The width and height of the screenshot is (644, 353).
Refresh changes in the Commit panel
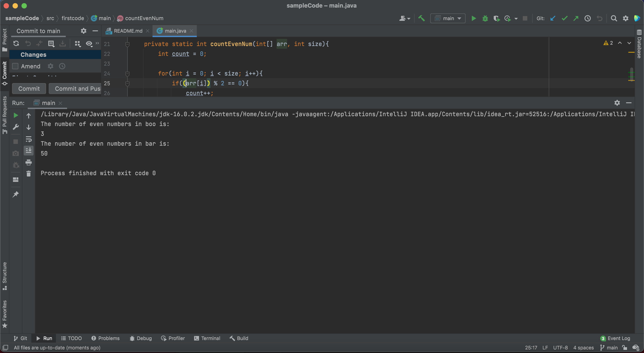(x=16, y=44)
